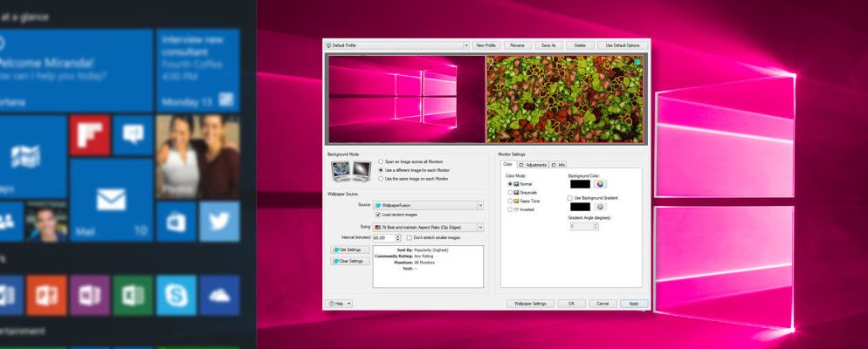Open the Messaging tile in Start menu
The height and width of the screenshot is (349, 868).
133,135
